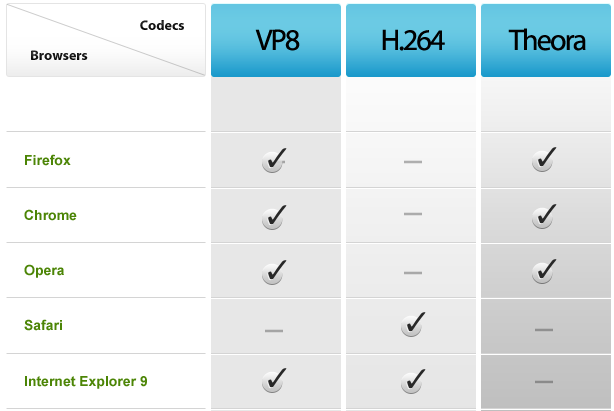The image size is (614, 411).
Task: Select the Safari H.264 checkmark
Action: (x=413, y=324)
